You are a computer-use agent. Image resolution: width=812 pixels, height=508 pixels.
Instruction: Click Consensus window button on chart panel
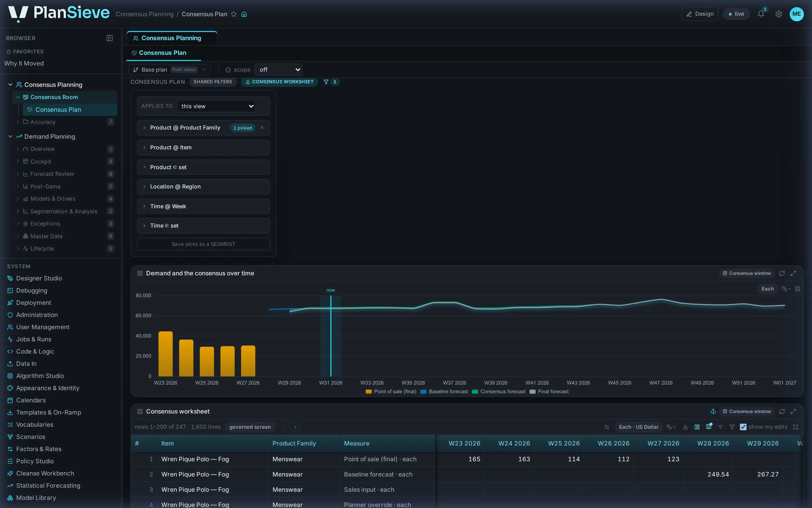(747, 273)
